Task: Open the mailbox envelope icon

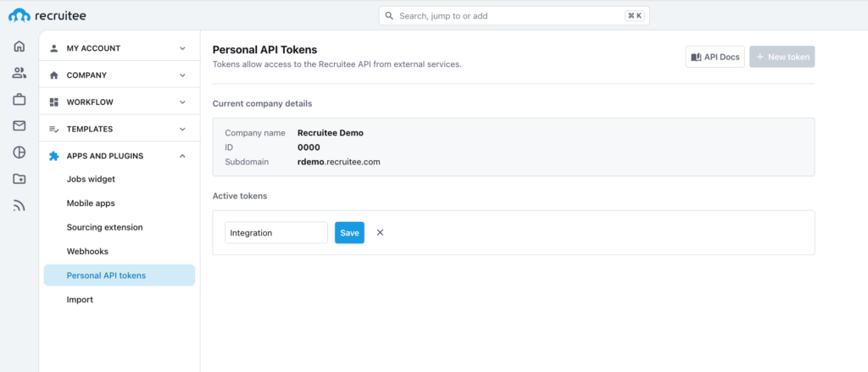Action: click(19, 125)
